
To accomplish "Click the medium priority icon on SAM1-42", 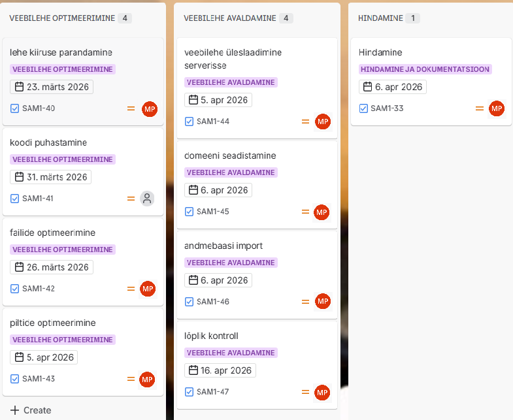I will (x=131, y=289).
